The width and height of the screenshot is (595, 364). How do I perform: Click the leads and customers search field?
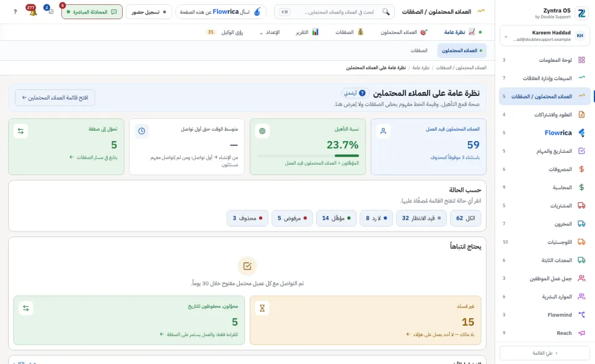tap(334, 12)
